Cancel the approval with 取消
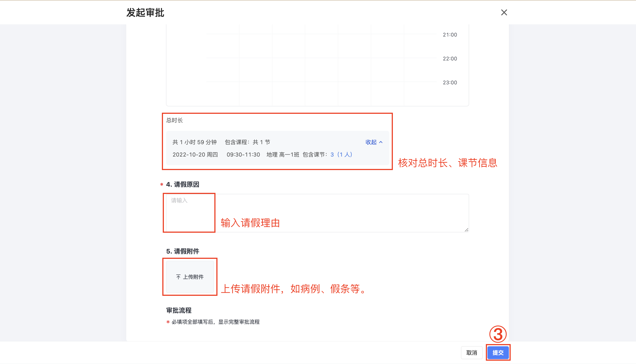The width and height of the screenshot is (636, 364). tap(471, 352)
